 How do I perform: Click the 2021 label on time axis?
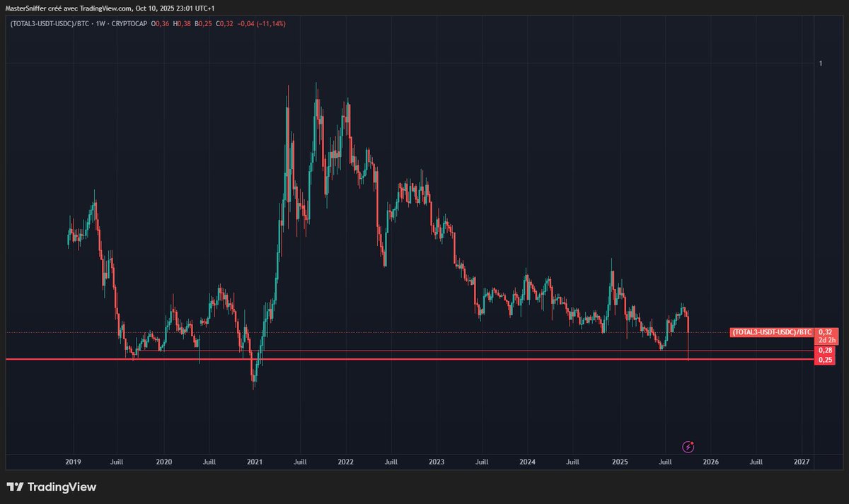point(255,461)
